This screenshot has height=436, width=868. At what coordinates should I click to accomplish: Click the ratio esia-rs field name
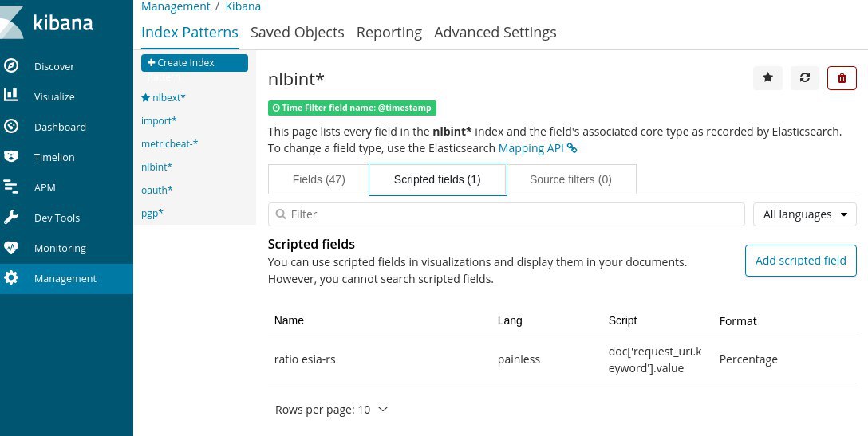[x=305, y=359]
